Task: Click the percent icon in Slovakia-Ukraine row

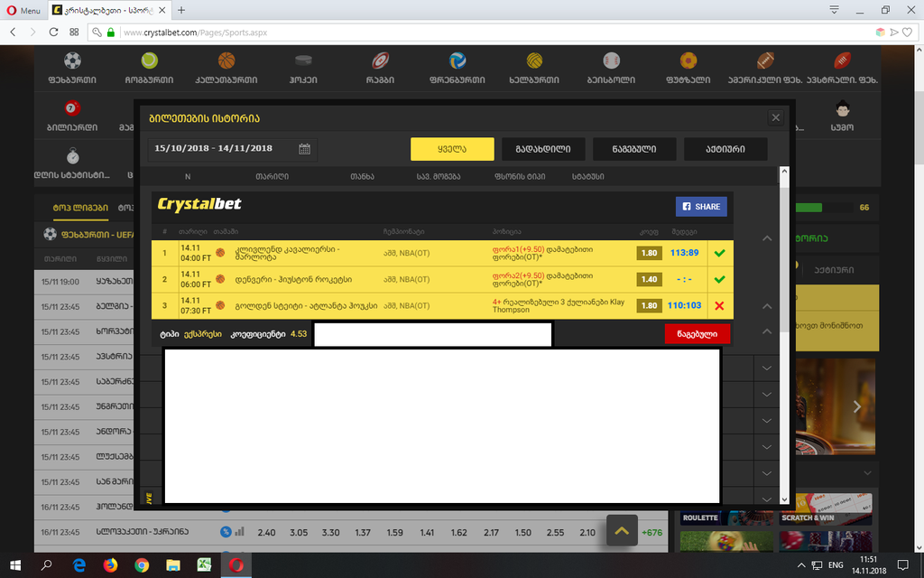Action: tap(226, 531)
